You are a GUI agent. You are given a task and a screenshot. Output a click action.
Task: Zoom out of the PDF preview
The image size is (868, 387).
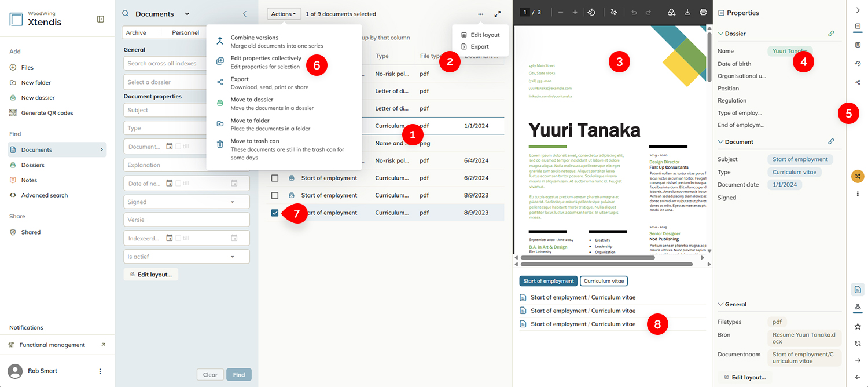(x=561, y=12)
